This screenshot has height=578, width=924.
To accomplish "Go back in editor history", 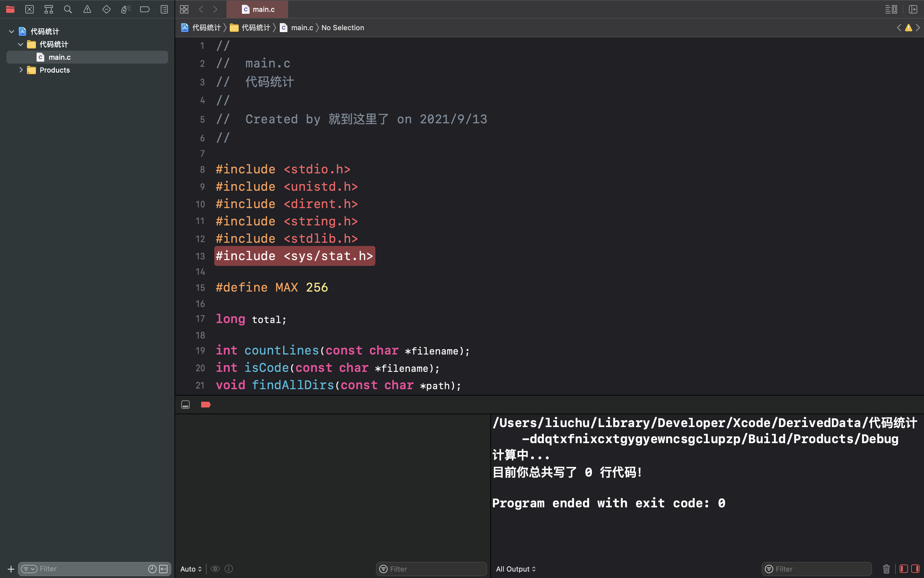I will [201, 9].
